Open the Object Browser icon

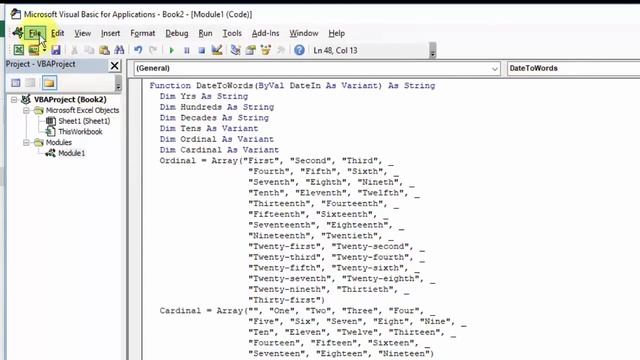pyautogui.click(x=266, y=50)
